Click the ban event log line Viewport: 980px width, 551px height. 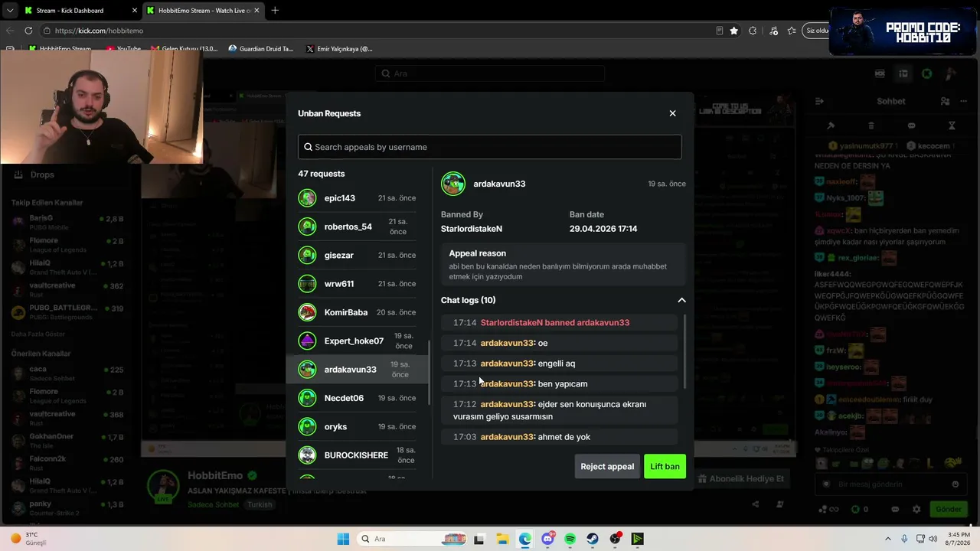(560, 322)
